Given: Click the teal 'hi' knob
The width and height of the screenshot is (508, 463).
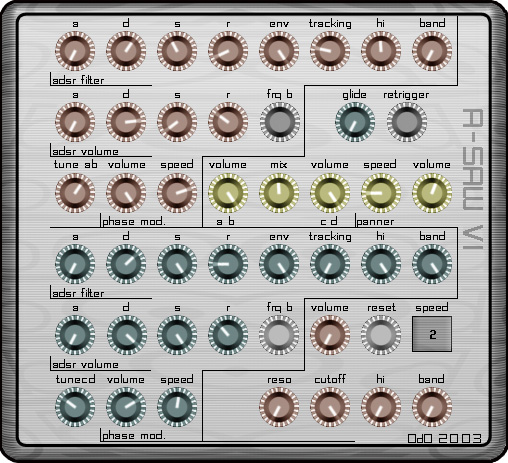Looking at the screenshot, I should tap(381, 264).
